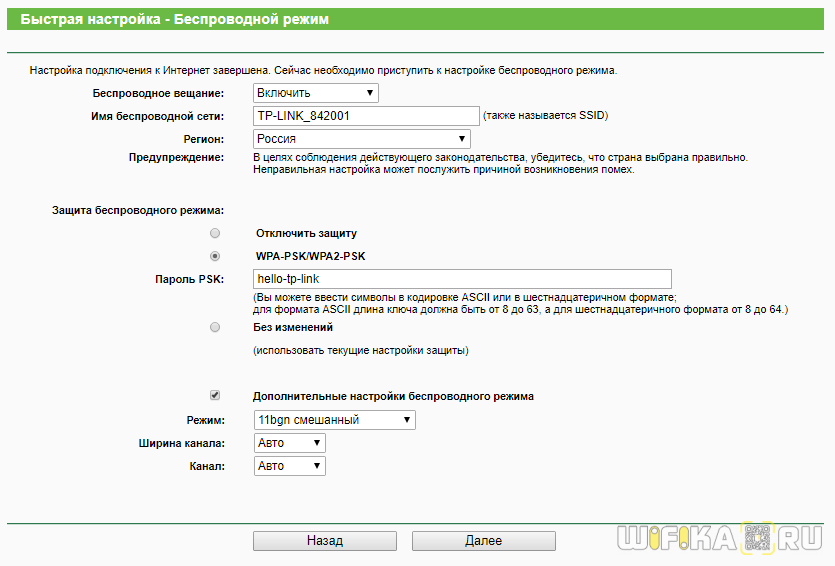Screen dimensions: 835x566
Task: Click the 'также называется SSID' hint text
Action: [x=545, y=116]
